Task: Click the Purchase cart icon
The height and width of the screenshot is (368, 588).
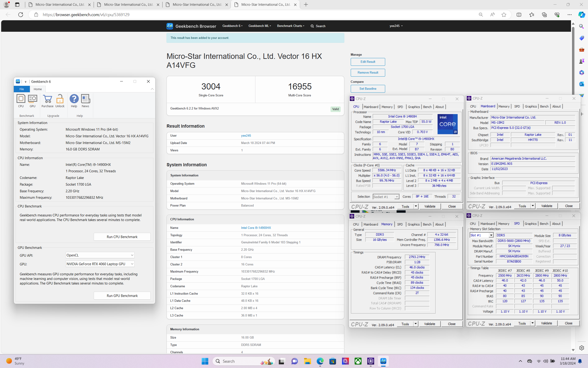Action: 47,101
